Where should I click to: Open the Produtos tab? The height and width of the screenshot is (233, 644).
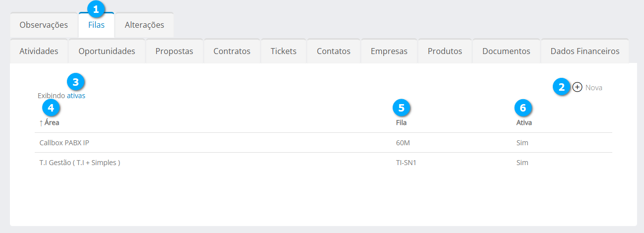pyautogui.click(x=445, y=51)
